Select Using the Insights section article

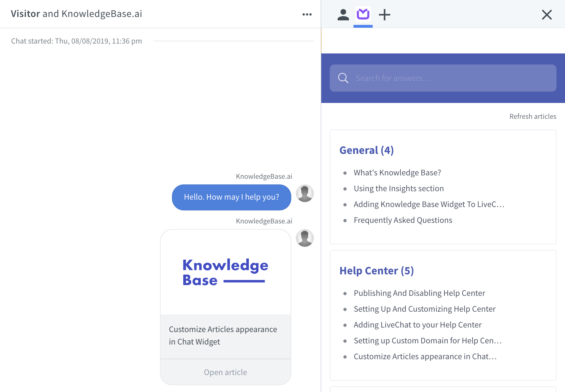(x=398, y=188)
